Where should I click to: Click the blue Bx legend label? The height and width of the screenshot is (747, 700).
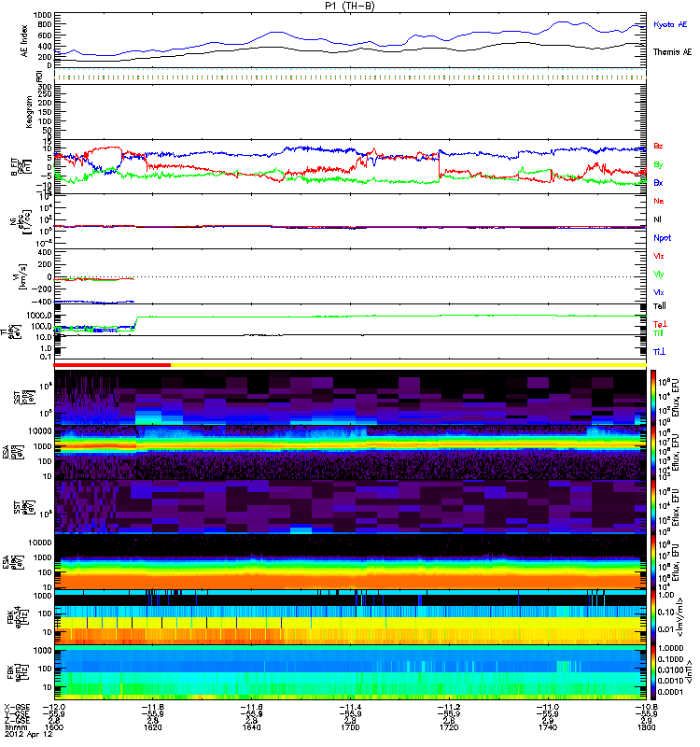[x=658, y=182]
